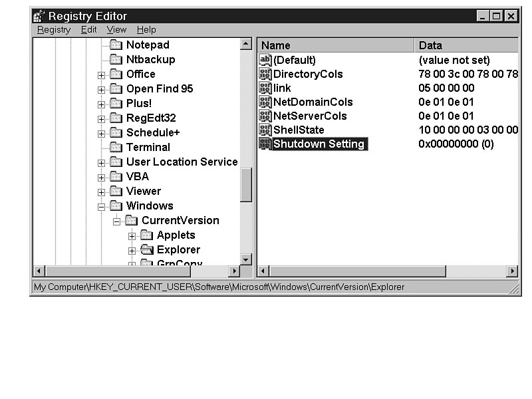Collapse the CurrentVersion key

[x=116, y=221]
